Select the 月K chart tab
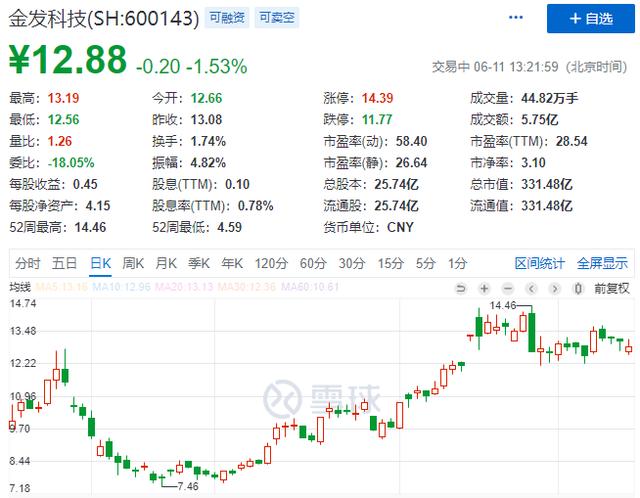 coord(166,263)
